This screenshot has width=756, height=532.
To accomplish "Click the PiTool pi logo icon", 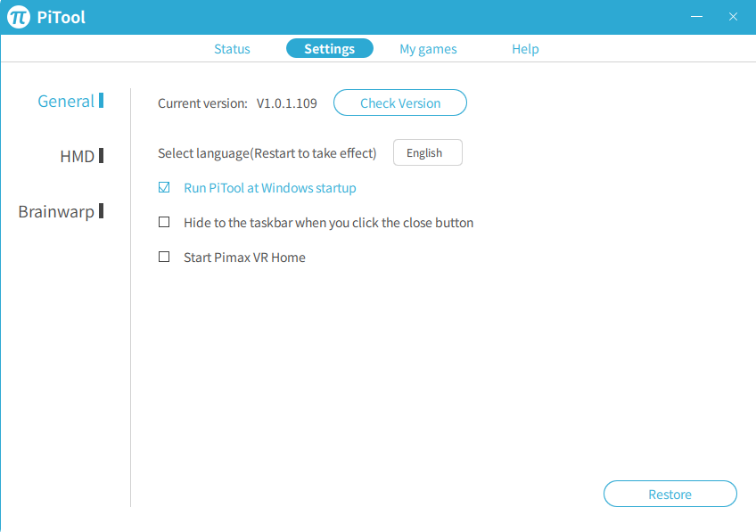I will click(x=19, y=17).
